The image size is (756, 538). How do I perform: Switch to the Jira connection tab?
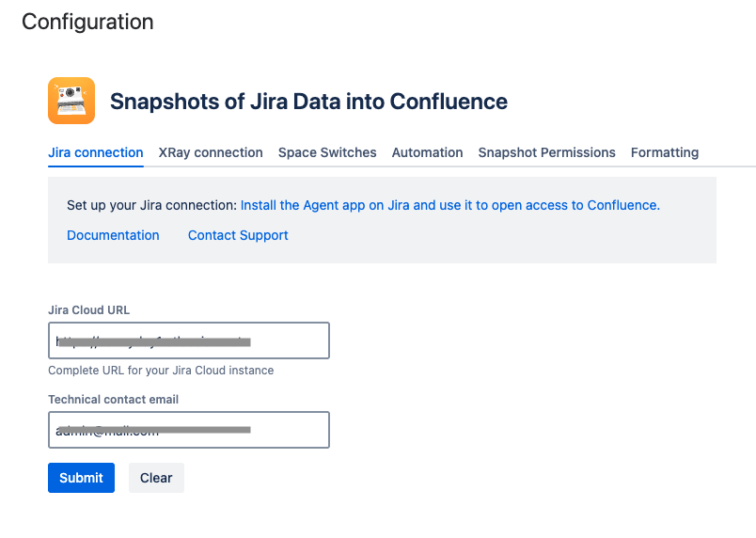[95, 152]
